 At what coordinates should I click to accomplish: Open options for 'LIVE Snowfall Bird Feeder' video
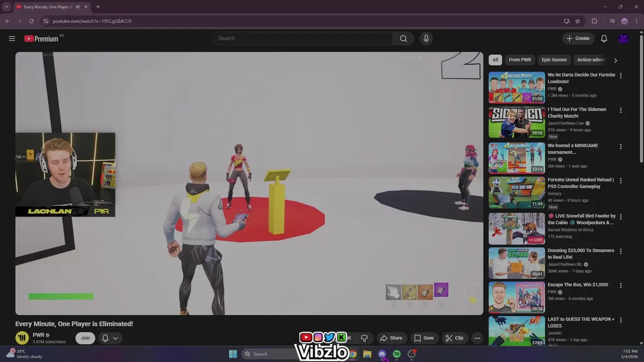(x=620, y=217)
